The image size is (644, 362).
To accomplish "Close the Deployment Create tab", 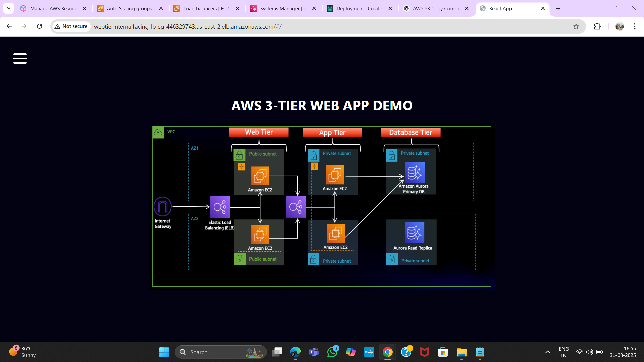I will click(x=390, y=8).
